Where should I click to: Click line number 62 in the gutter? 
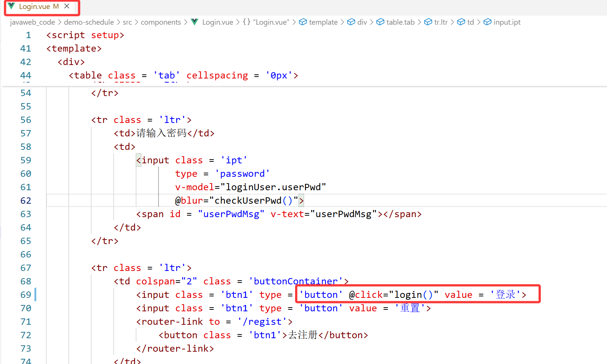point(26,201)
